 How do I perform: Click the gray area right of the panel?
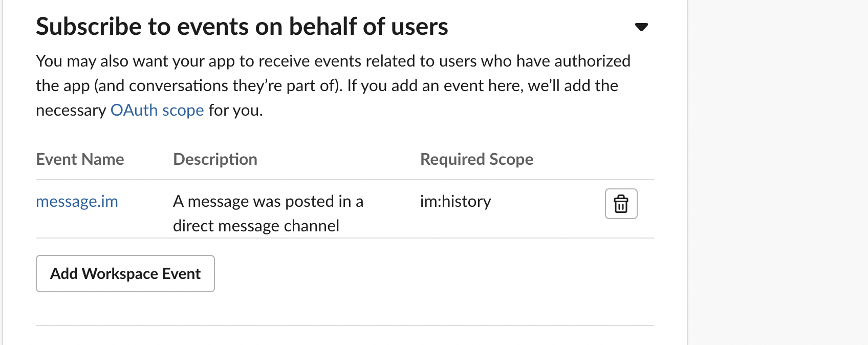[x=778, y=172]
